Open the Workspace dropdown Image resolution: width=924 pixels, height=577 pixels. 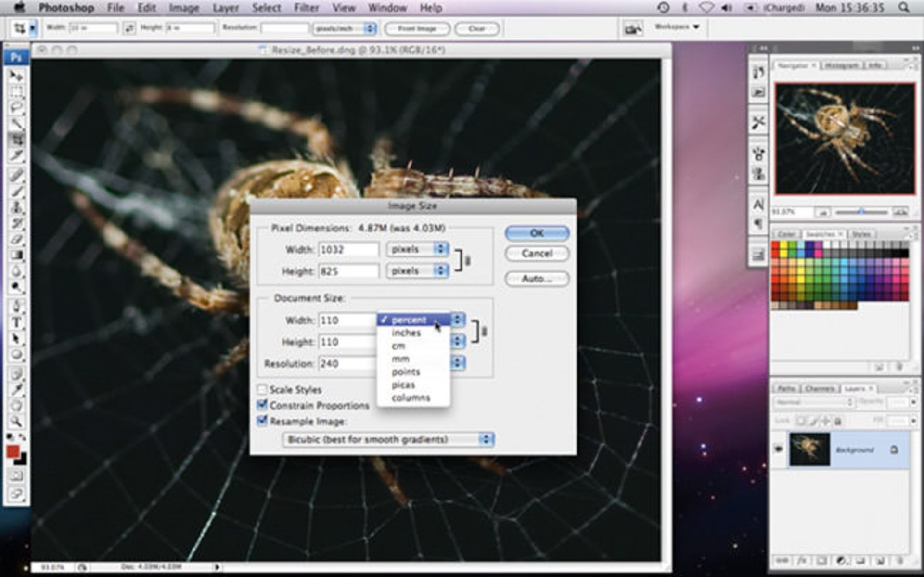(677, 27)
